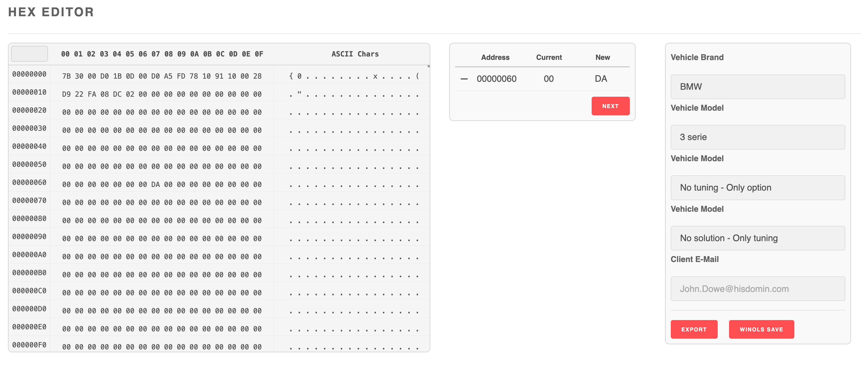Screen dimensions: 868x376
Task: Open the Vehicle Brand BMW dropdown
Action: pyautogui.click(x=757, y=87)
